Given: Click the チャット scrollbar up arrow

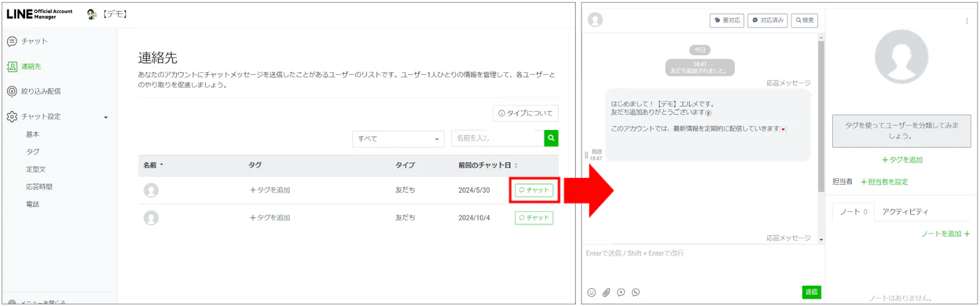Looking at the screenshot, I should (821, 38).
